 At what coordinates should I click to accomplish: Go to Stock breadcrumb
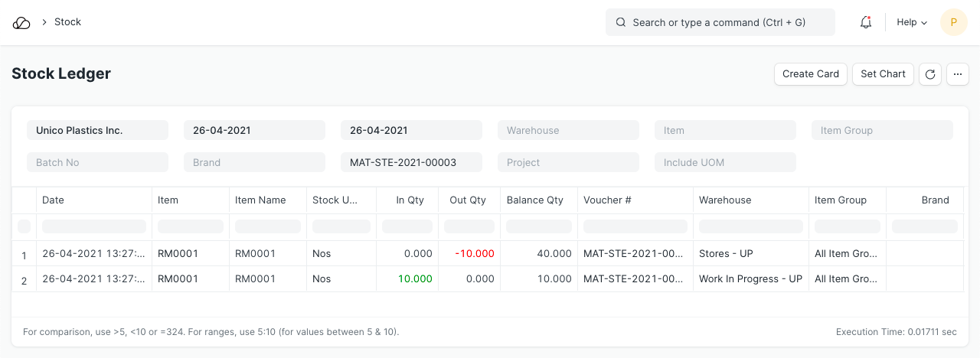67,22
